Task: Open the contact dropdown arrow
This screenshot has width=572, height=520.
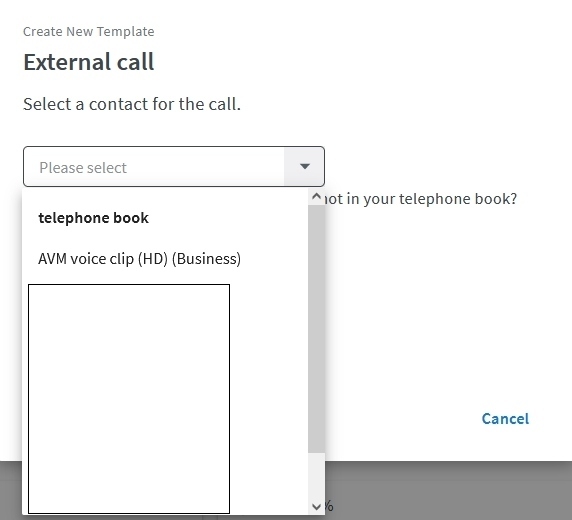Action: click(305, 167)
